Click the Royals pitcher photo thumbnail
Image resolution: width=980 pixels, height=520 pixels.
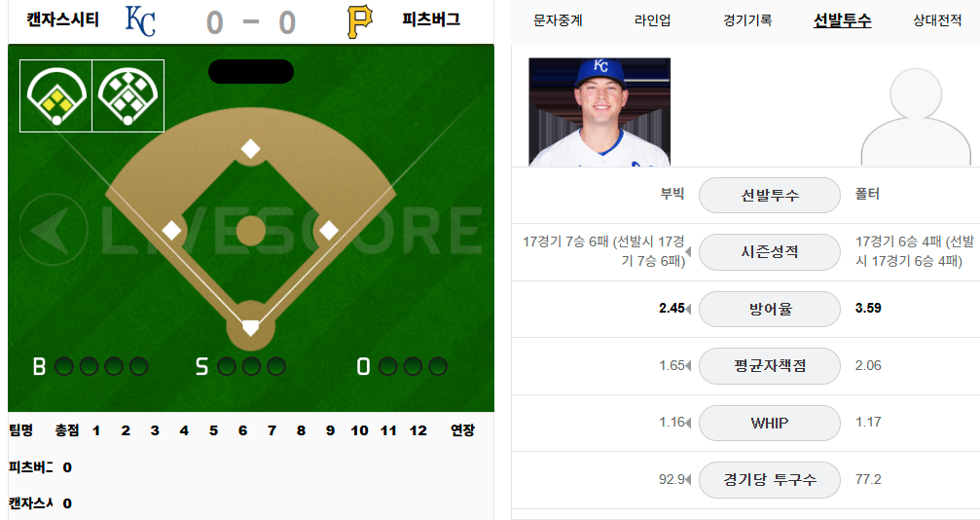[599, 112]
